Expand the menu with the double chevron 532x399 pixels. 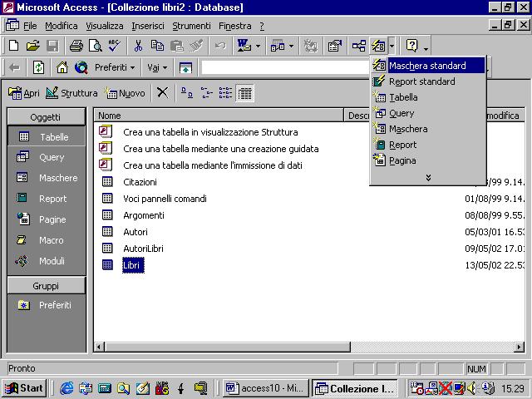coord(428,177)
